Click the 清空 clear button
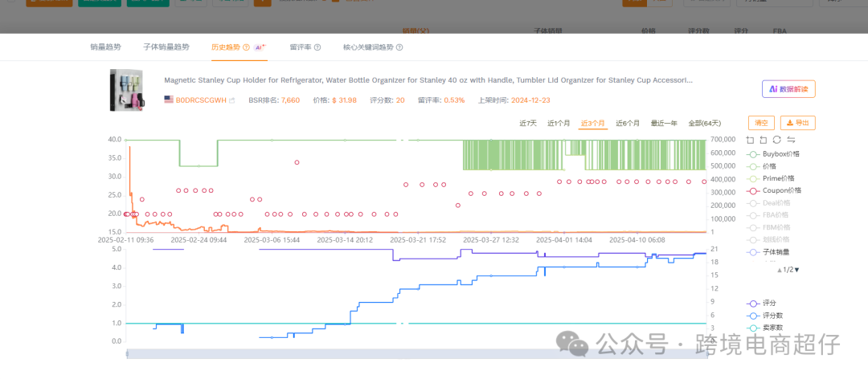Screen dimensions: 868x379 pos(761,123)
